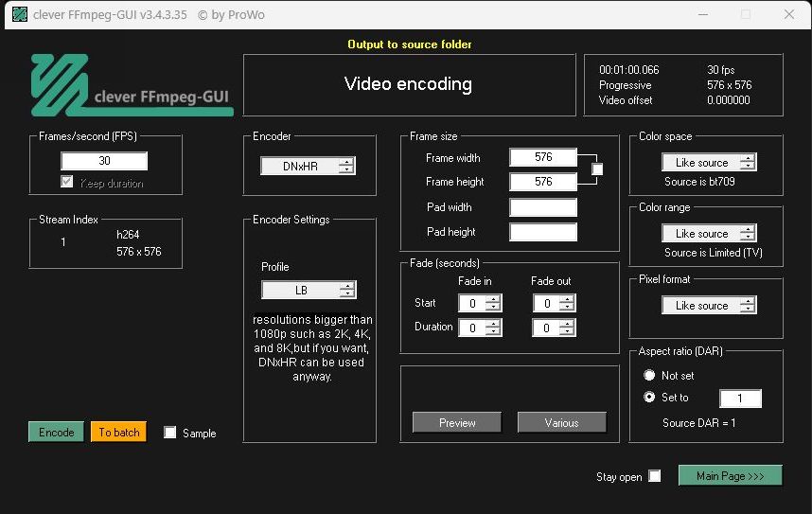Click the Fade out Start spinner arrows
The height and width of the screenshot is (514, 812).
(568, 303)
